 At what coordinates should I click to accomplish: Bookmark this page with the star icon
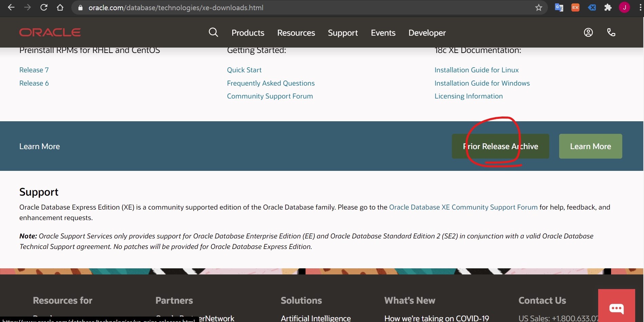[539, 7]
